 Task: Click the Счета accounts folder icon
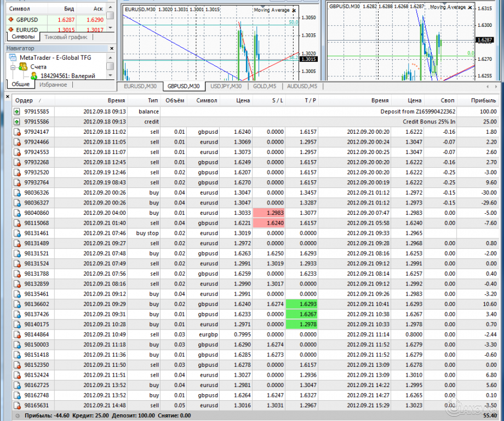click(x=22, y=67)
